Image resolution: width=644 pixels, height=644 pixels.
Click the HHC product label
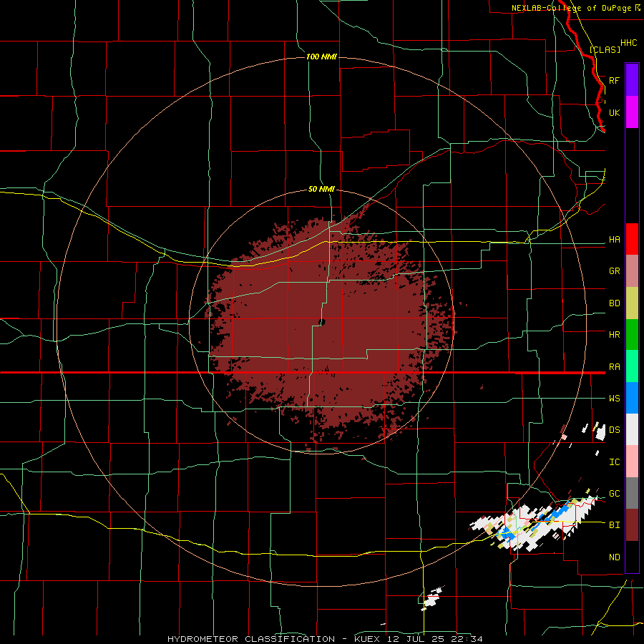pyautogui.click(x=629, y=43)
